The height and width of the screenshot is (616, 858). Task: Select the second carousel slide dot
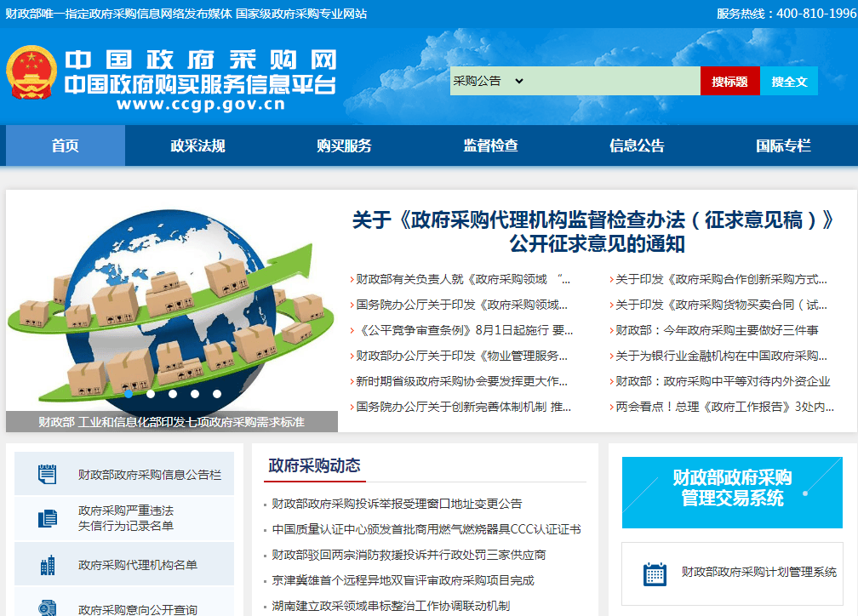(151, 393)
